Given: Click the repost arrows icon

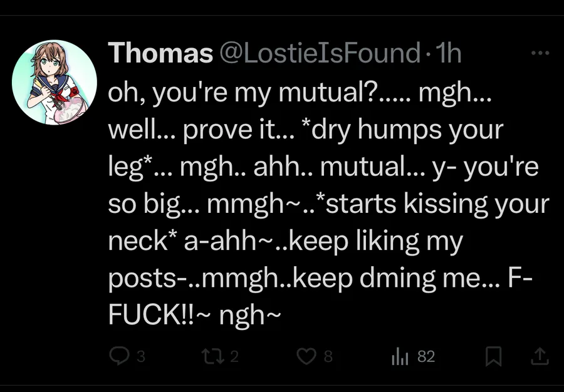Looking at the screenshot, I should pyautogui.click(x=211, y=356).
